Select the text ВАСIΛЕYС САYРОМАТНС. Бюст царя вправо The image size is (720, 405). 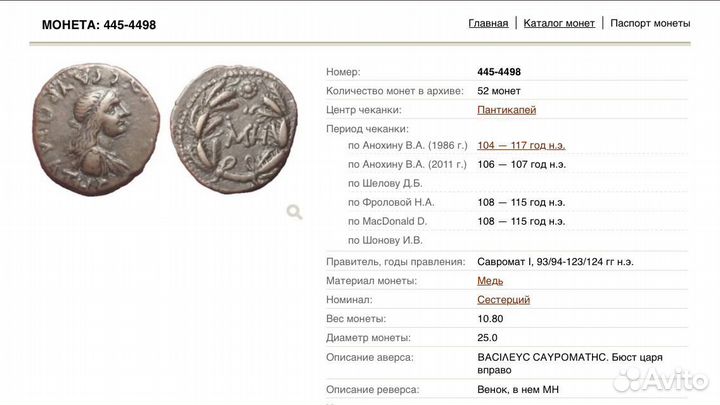point(570,363)
